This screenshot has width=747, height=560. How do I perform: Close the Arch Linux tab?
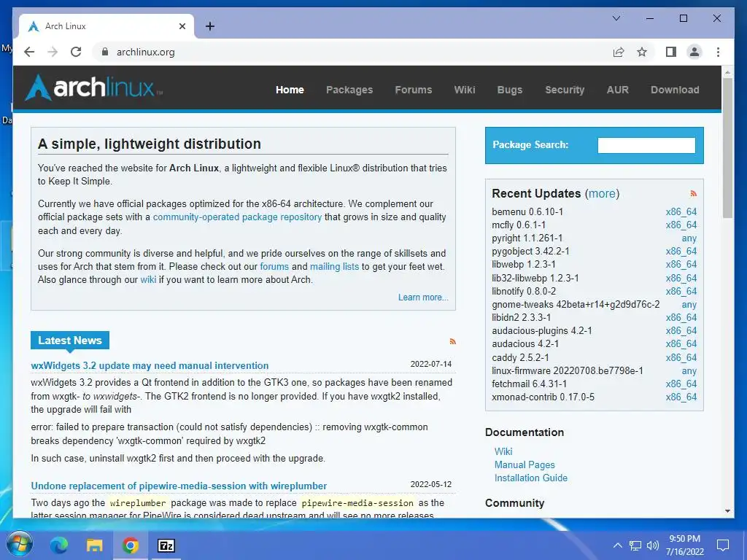click(182, 26)
